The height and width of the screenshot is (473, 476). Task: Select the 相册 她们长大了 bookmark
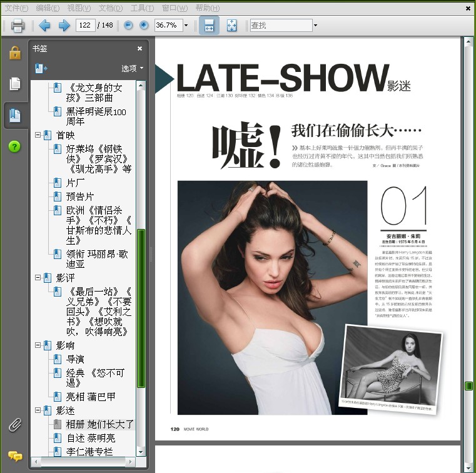click(100, 424)
